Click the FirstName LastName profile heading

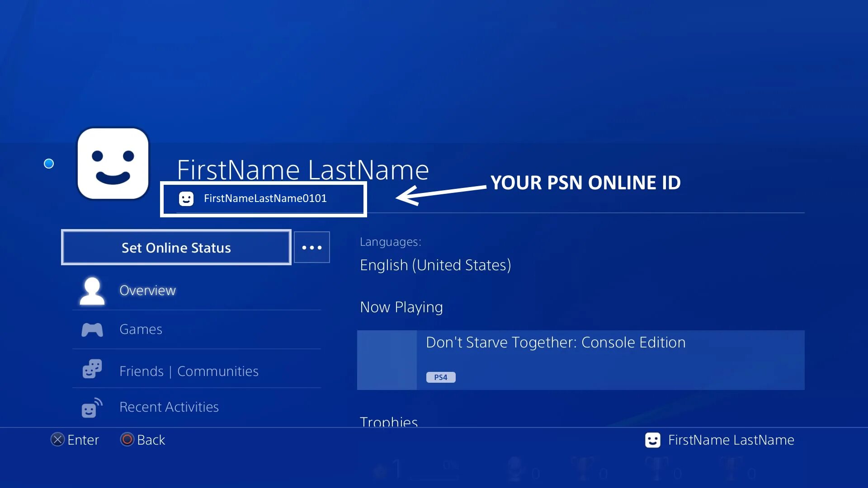click(x=302, y=170)
